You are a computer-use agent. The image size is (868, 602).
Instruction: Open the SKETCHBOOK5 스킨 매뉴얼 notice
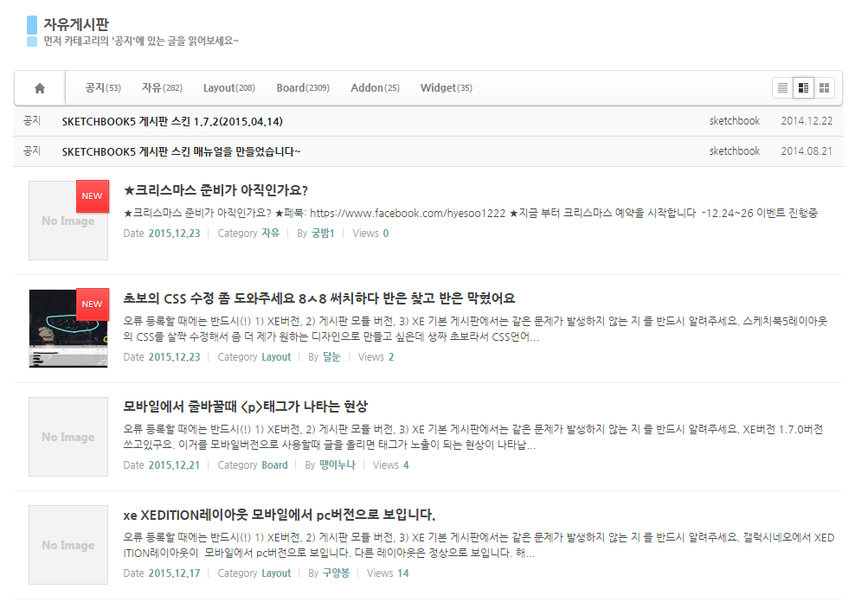tap(181, 151)
